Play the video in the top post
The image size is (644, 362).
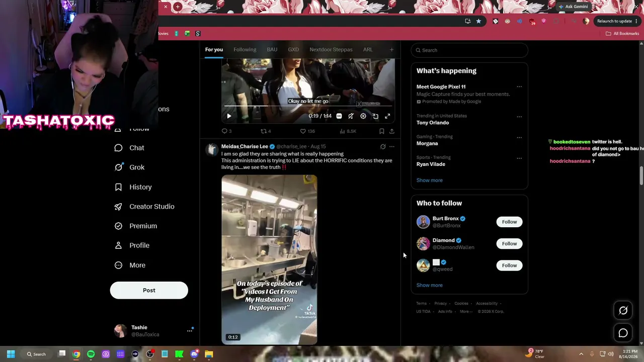pos(229,116)
